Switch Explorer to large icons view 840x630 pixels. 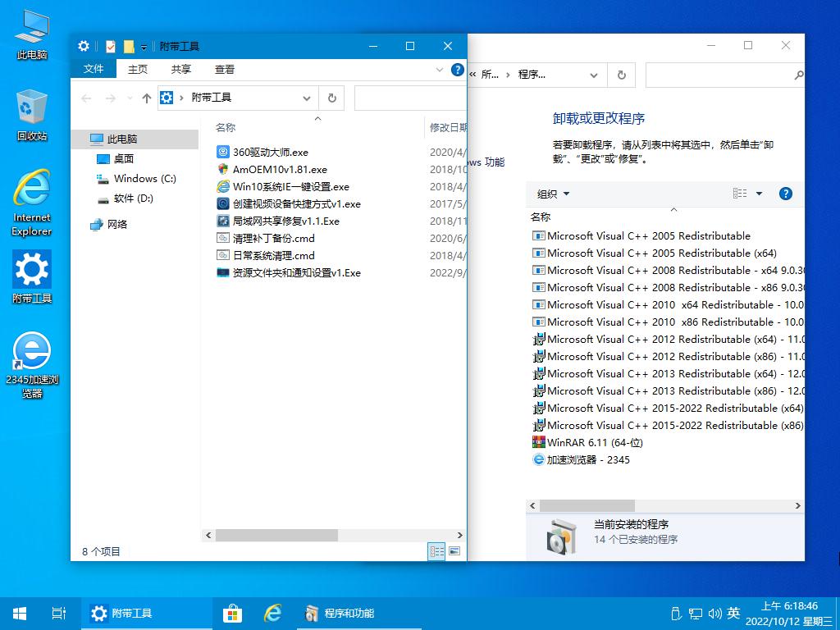click(x=454, y=551)
